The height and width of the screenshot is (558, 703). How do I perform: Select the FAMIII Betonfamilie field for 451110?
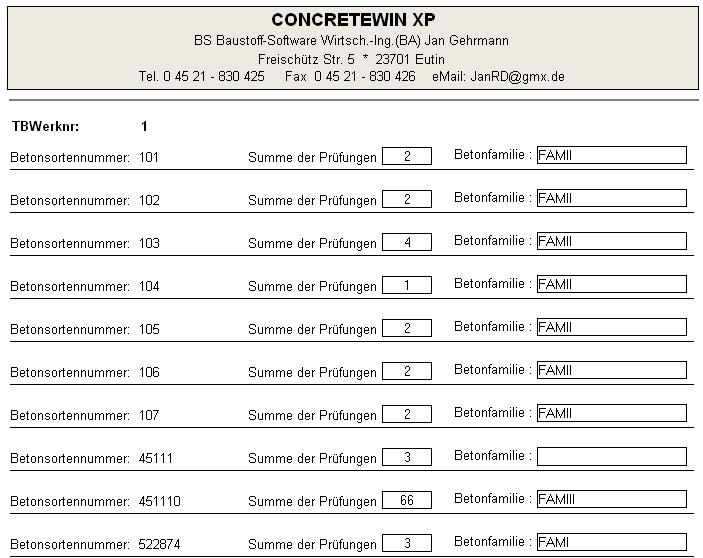click(x=611, y=499)
